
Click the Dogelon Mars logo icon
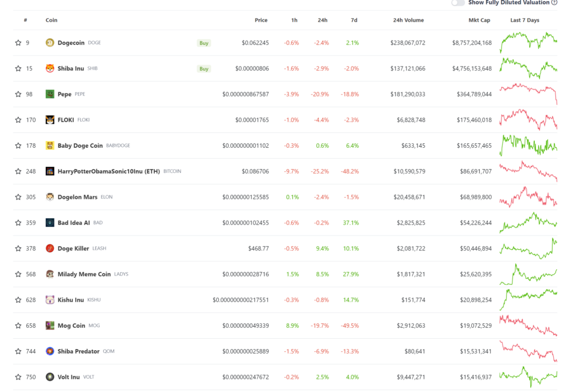pyautogui.click(x=50, y=197)
